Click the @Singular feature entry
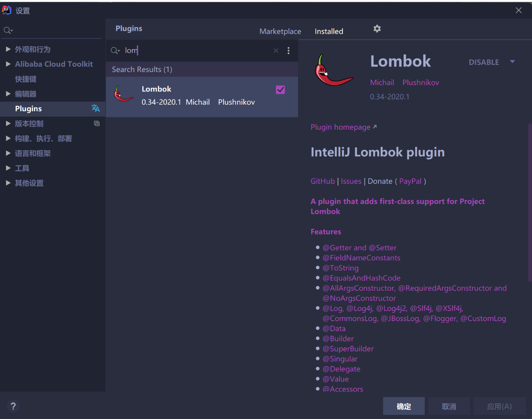 [x=340, y=359]
